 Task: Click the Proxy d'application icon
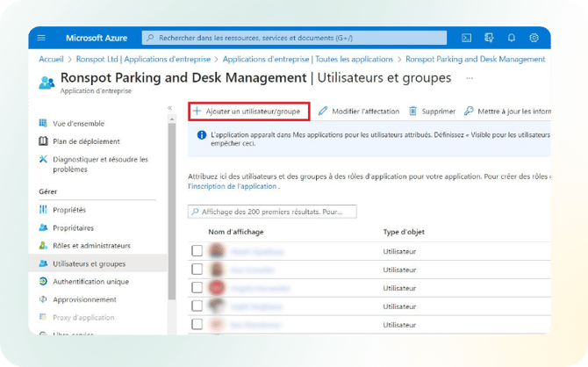43,317
